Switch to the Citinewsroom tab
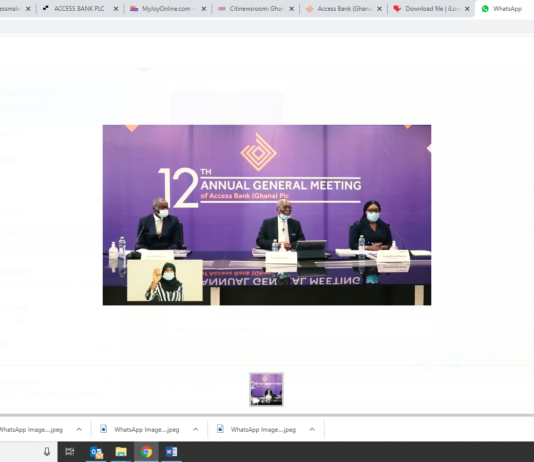 point(255,9)
